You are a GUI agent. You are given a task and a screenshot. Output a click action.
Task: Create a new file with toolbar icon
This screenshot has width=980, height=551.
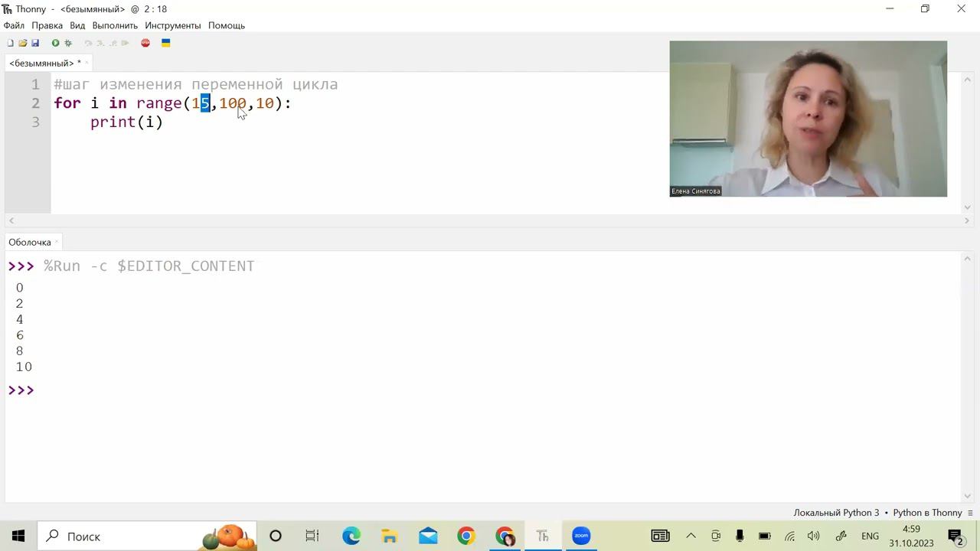point(10,43)
